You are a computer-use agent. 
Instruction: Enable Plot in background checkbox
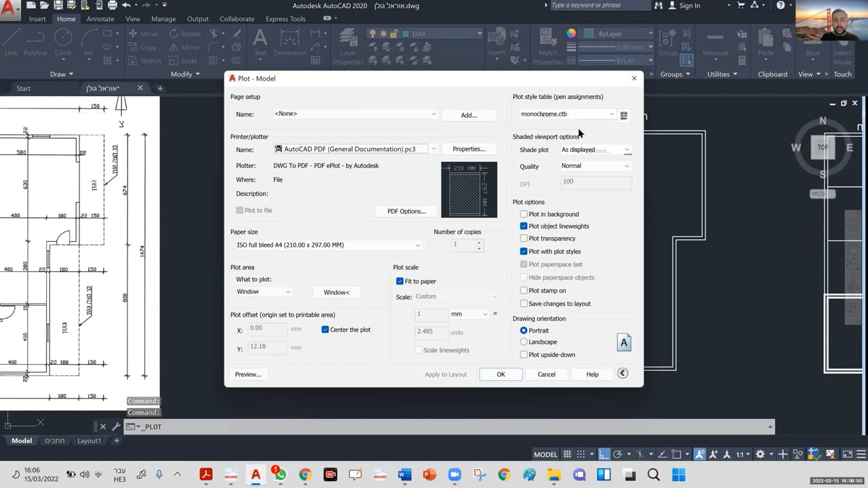524,214
